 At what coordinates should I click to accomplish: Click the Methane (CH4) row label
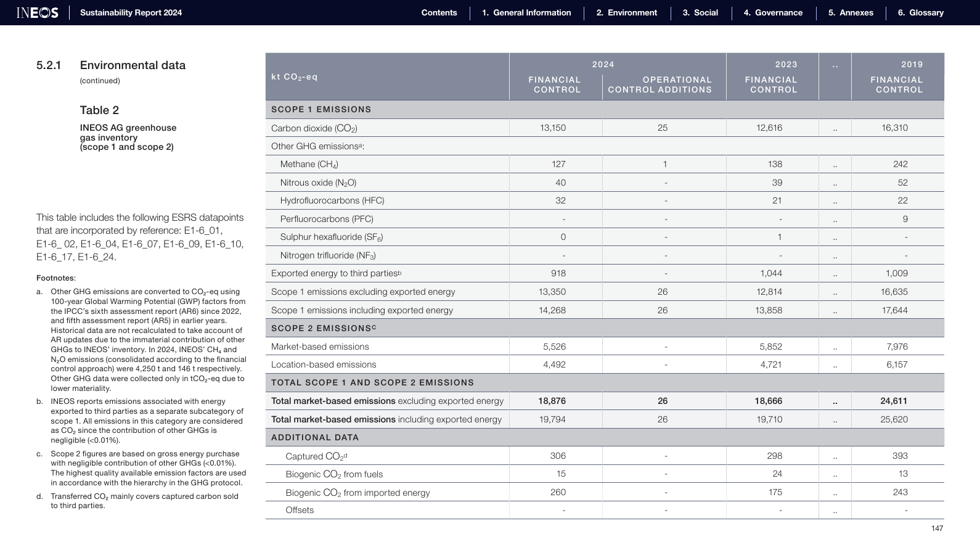click(x=309, y=164)
